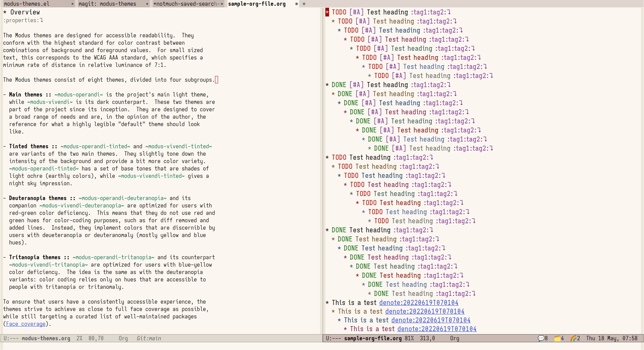Click the star before the Overview heading

(x=5, y=12)
